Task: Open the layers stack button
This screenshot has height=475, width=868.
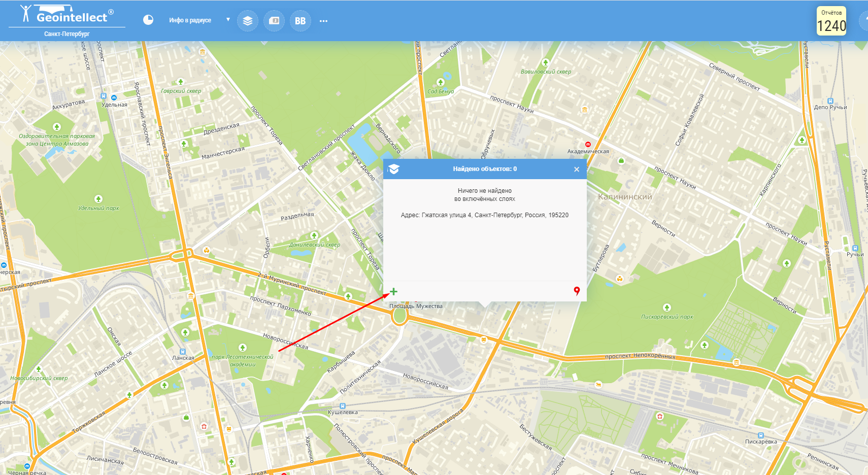Action: 248,21
